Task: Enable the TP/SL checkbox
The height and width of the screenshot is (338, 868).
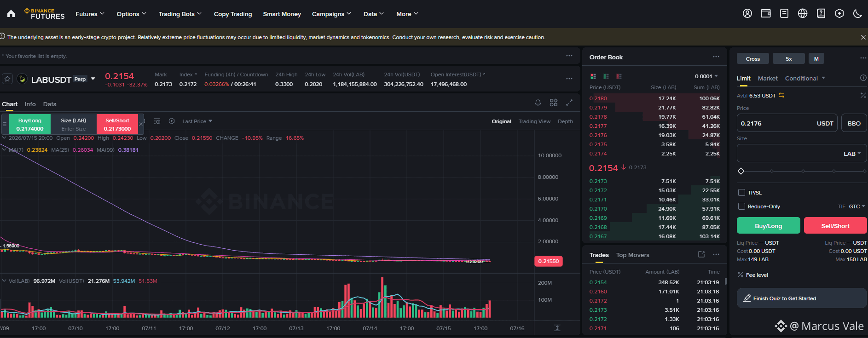Action: coord(741,193)
